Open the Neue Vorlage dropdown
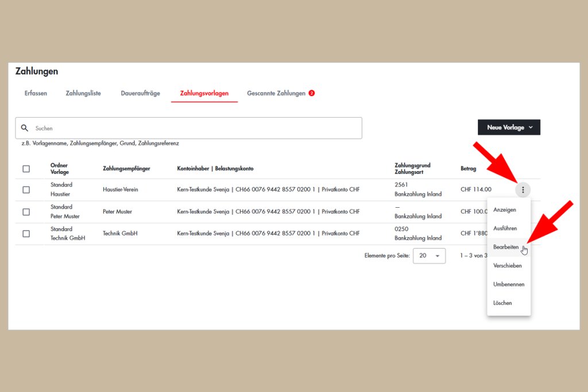The height and width of the screenshot is (392, 588). [x=509, y=127]
